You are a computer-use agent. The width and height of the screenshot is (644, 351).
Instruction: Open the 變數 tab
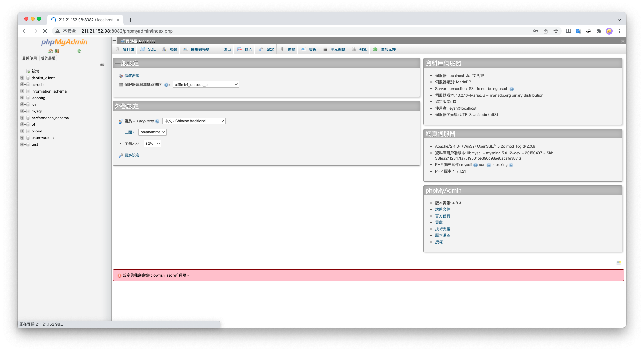309,49
